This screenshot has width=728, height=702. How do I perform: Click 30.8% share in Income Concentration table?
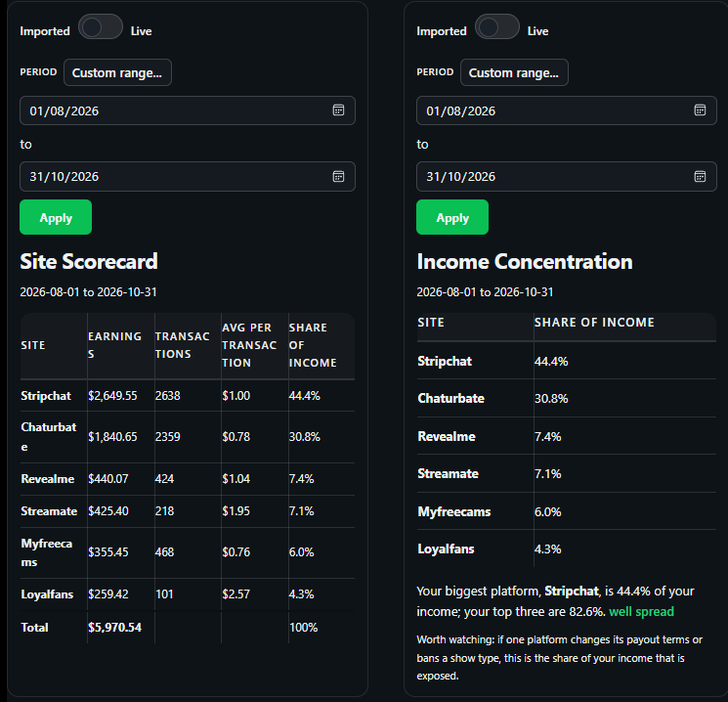(x=551, y=399)
